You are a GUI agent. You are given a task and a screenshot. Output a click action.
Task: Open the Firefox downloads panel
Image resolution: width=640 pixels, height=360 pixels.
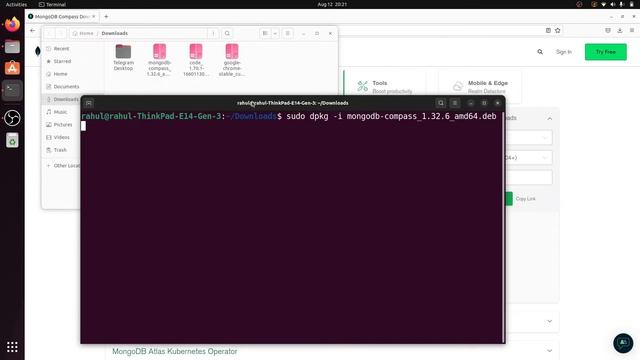[x=620, y=31]
